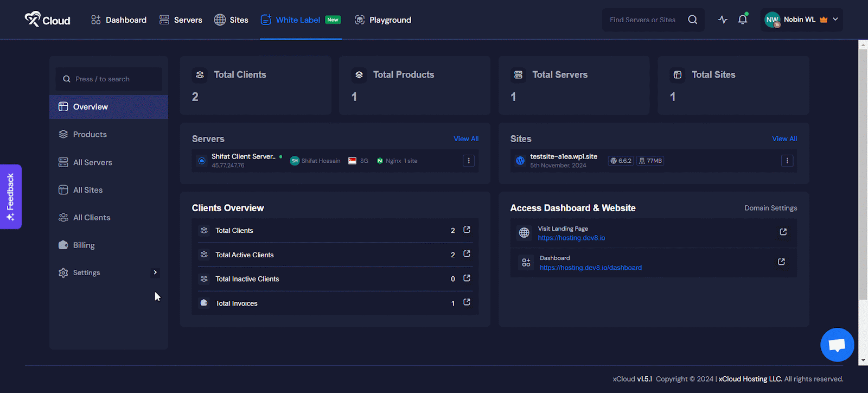
Task: Open the Total Inactive Clients external link icon
Action: 467,278
